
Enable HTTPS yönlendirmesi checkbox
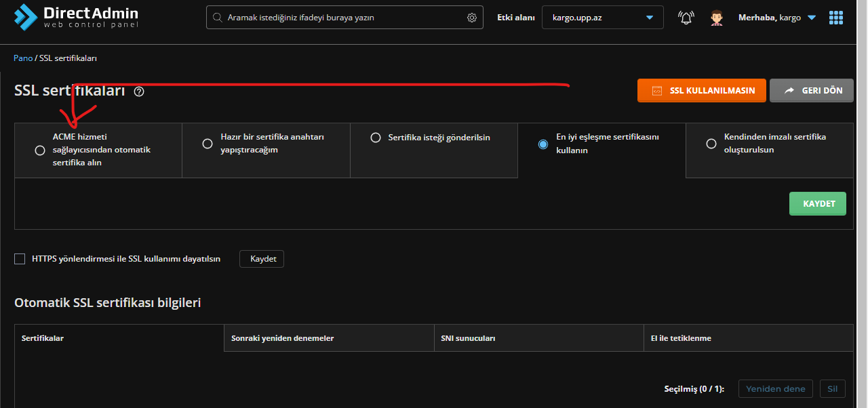20,259
